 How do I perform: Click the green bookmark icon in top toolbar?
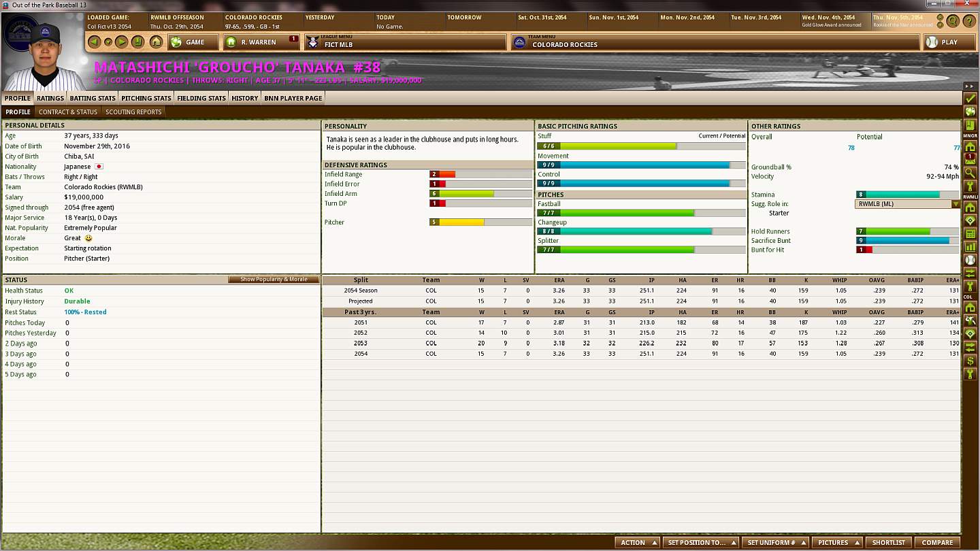pyautogui.click(x=137, y=42)
